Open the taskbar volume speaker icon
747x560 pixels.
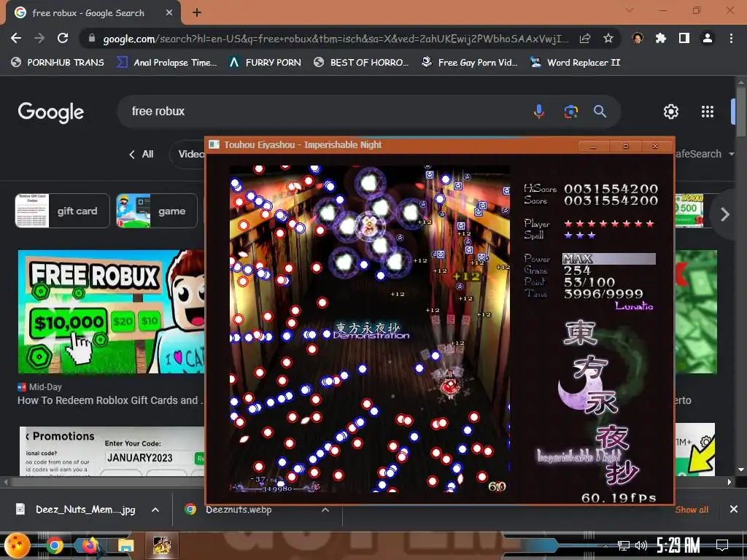pyautogui.click(x=640, y=545)
